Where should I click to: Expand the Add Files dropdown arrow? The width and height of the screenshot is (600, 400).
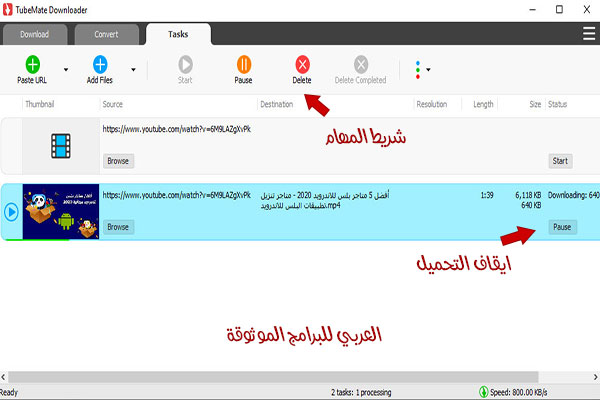[133, 70]
